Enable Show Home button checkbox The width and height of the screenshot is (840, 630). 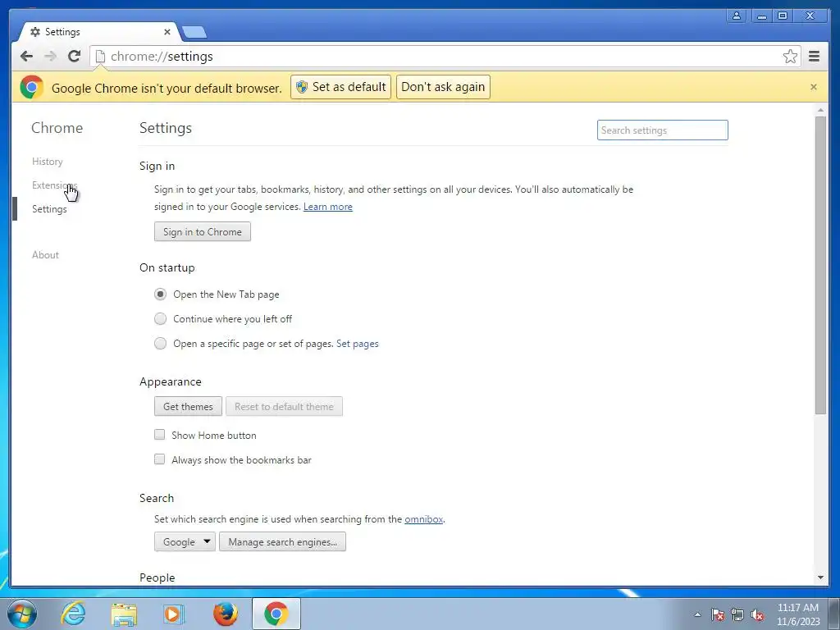[160, 435]
